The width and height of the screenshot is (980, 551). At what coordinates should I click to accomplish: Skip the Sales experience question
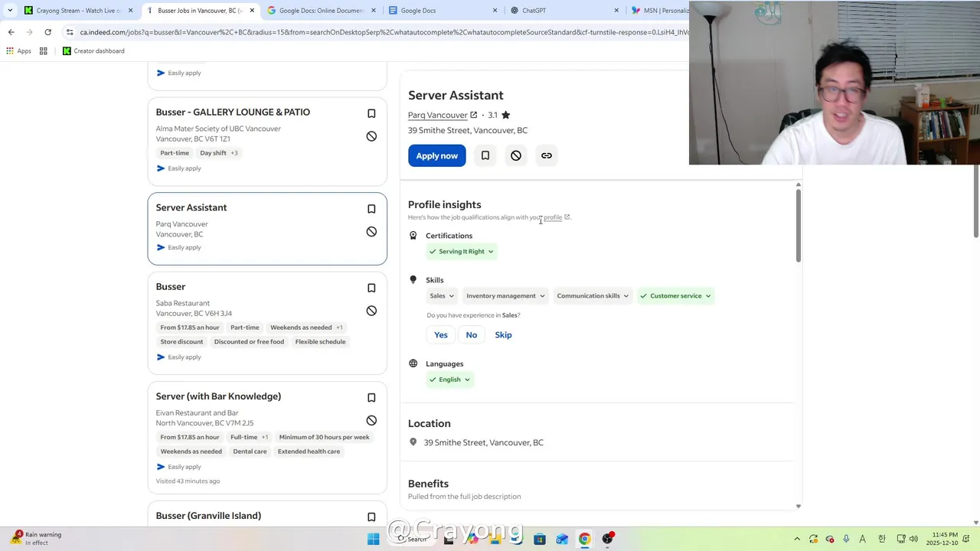[x=503, y=334]
